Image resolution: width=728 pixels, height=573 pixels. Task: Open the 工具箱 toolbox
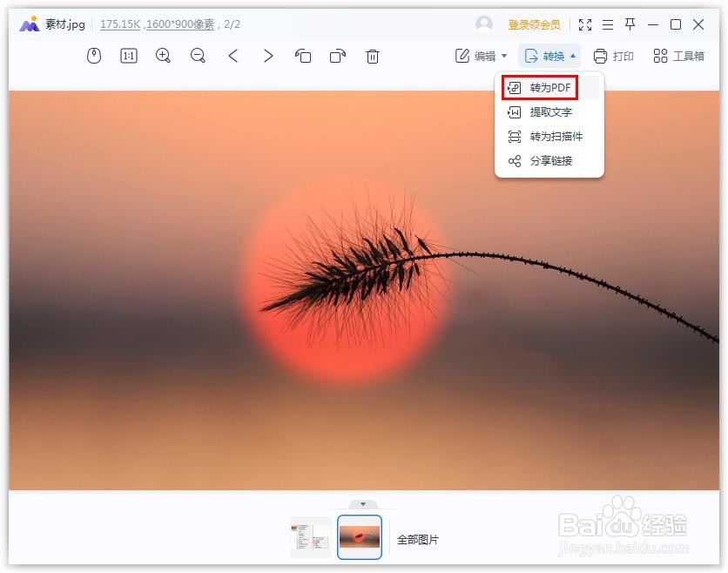(678, 56)
